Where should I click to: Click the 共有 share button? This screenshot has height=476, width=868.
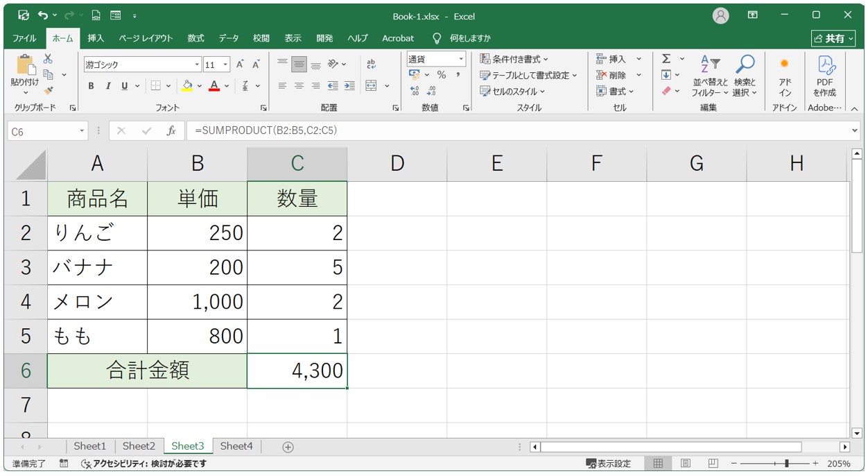pos(834,38)
